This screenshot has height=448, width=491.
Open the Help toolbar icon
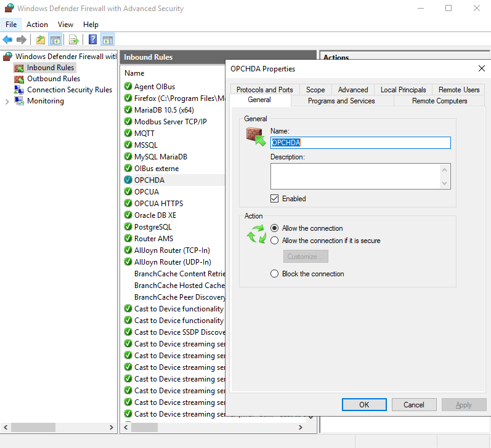pyautogui.click(x=92, y=40)
